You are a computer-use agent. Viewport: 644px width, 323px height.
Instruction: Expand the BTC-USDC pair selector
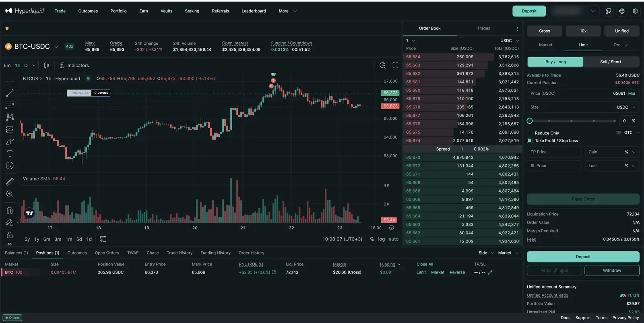pos(56,47)
